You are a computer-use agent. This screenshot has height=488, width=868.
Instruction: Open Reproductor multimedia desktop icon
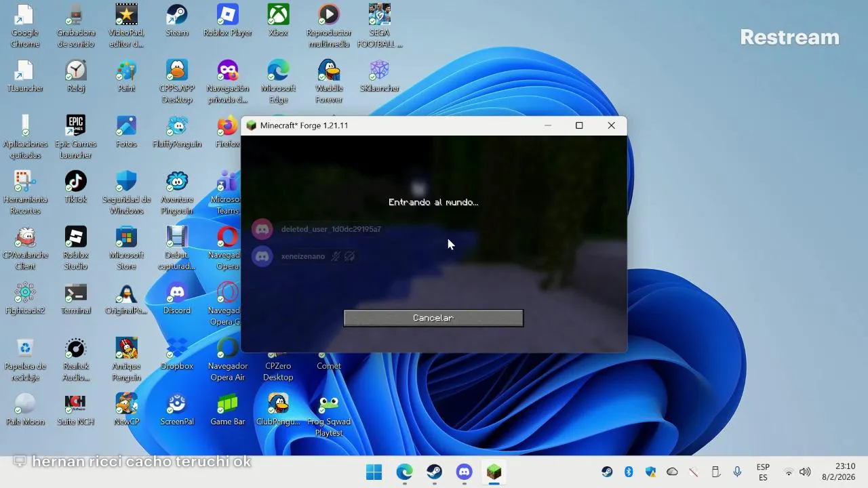[329, 26]
